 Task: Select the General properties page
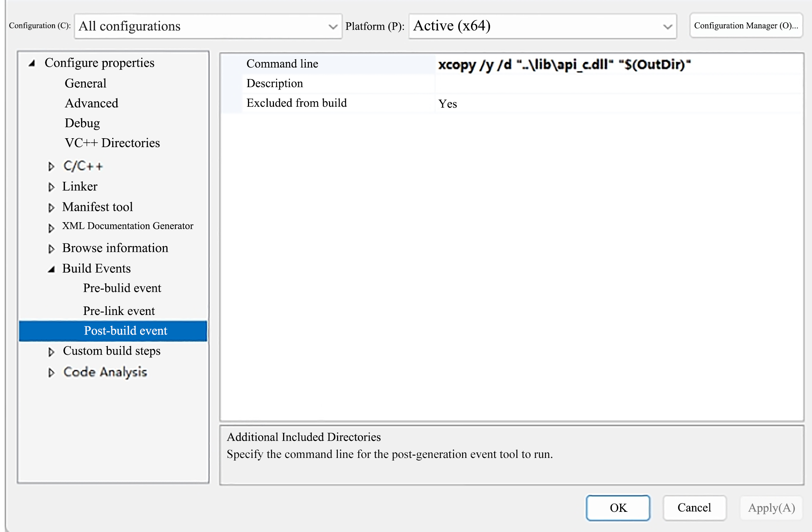85,84
